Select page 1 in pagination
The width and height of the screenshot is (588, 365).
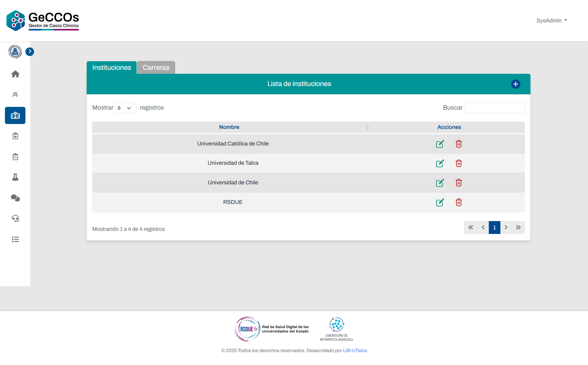point(495,228)
